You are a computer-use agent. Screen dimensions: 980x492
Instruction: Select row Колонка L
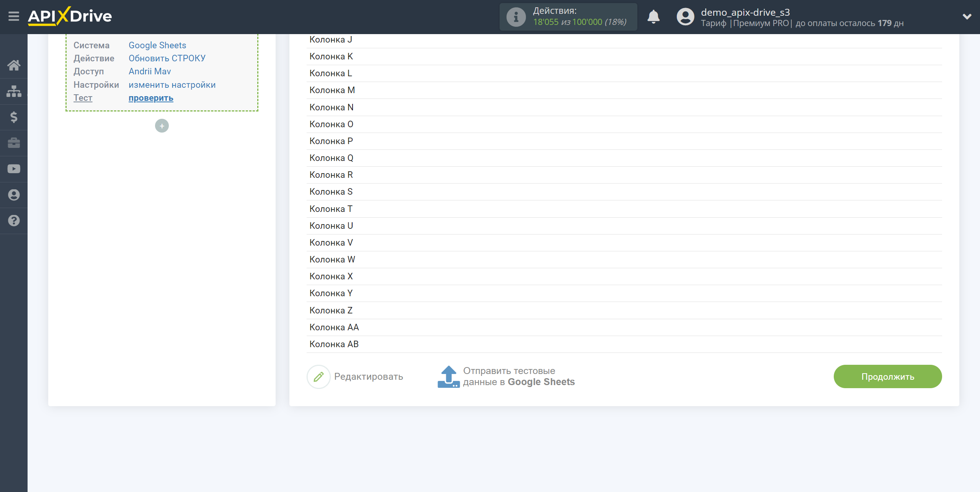coord(624,73)
